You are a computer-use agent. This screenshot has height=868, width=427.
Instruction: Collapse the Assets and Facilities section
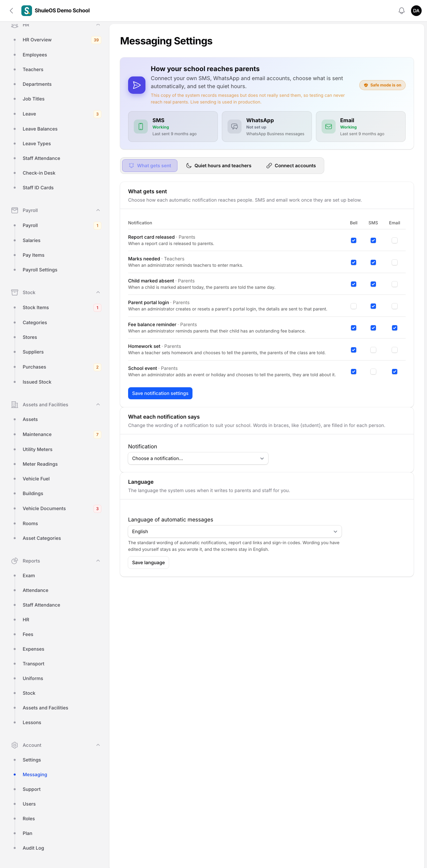tap(98, 404)
